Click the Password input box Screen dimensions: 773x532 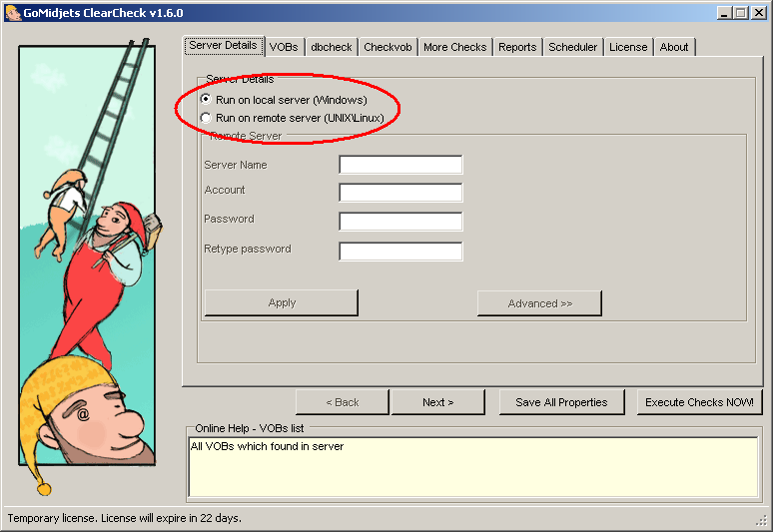tap(400, 222)
